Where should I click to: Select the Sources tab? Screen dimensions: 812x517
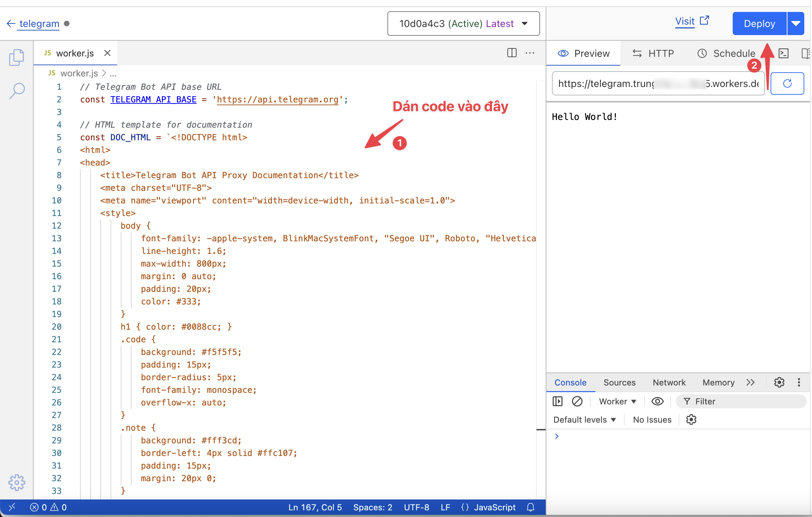(619, 382)
